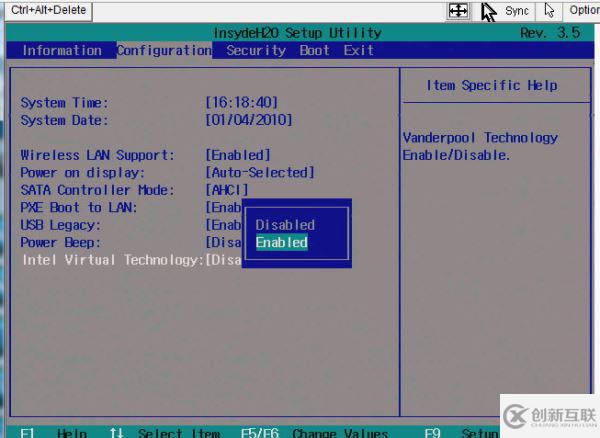
Task: Click the System Date label
Action: (64, 120)
